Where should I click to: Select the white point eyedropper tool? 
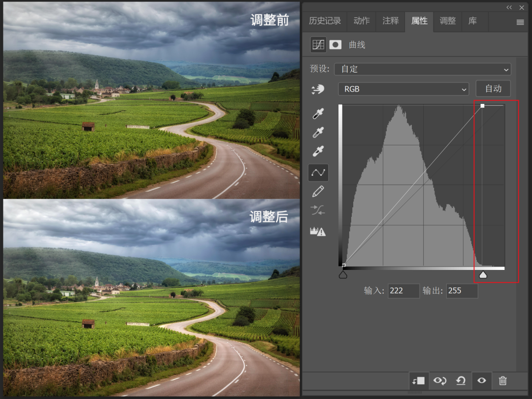pos(318,151)
